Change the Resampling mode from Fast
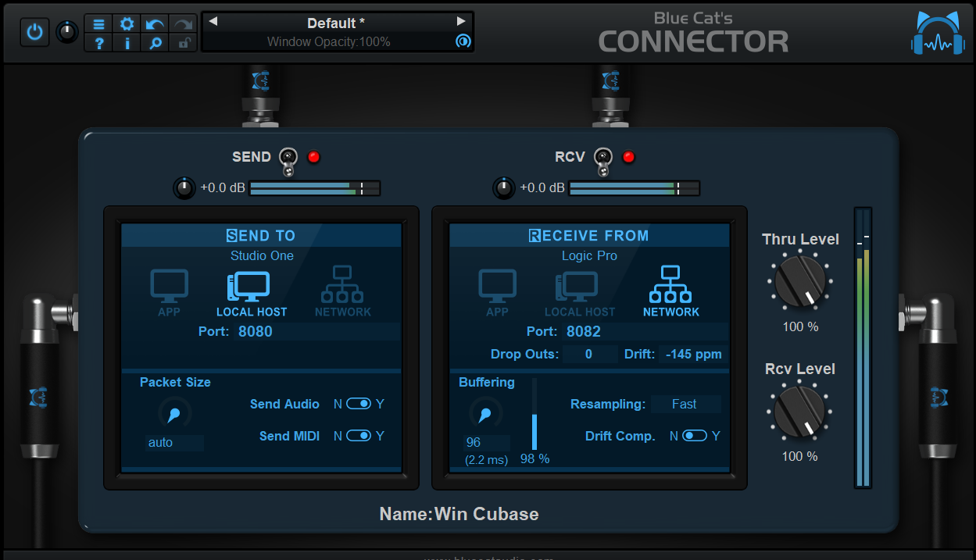The height and width of the screenshot is (560, 976). coord(685,404)
